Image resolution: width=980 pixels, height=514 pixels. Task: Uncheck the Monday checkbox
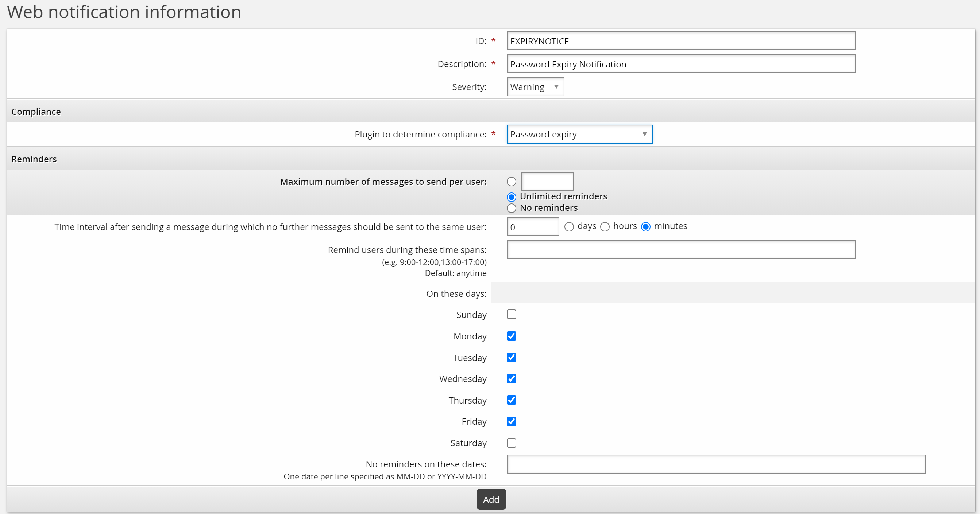511,336
